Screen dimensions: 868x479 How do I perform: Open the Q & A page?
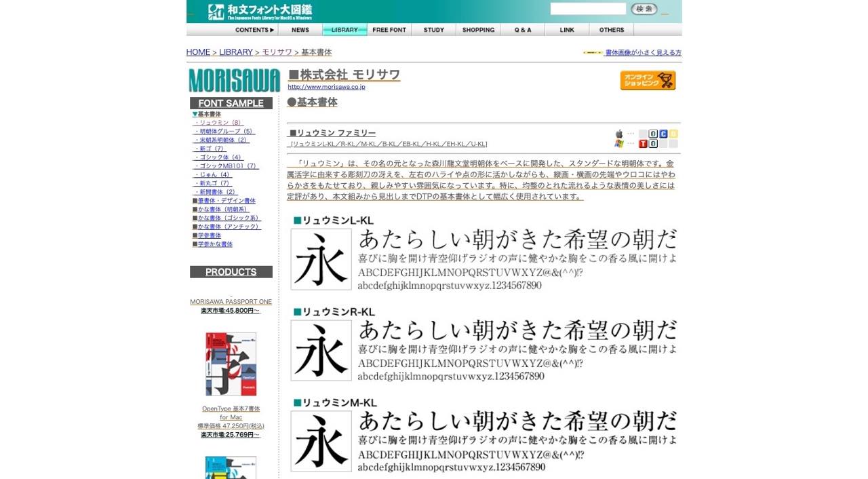523,30
